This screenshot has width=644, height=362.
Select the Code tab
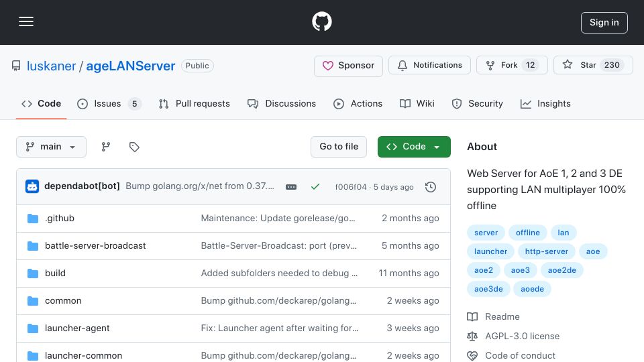point(41,104)
